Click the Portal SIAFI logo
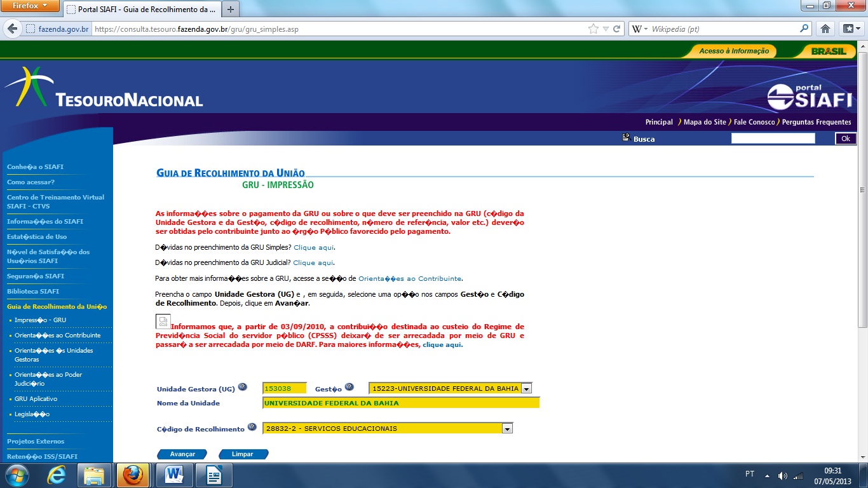This screenshot has width=868, height=488. click(810, 97)
